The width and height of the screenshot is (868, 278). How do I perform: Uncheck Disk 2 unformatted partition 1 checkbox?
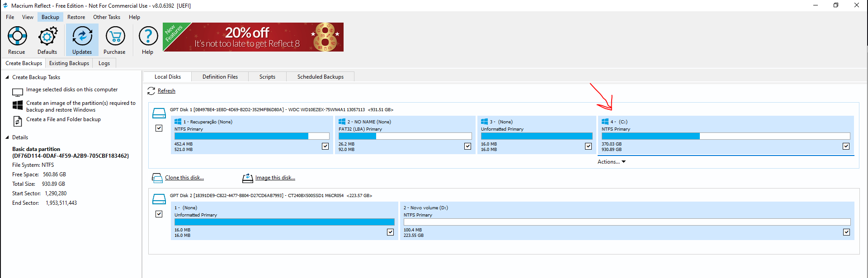[x=391, y=232]
